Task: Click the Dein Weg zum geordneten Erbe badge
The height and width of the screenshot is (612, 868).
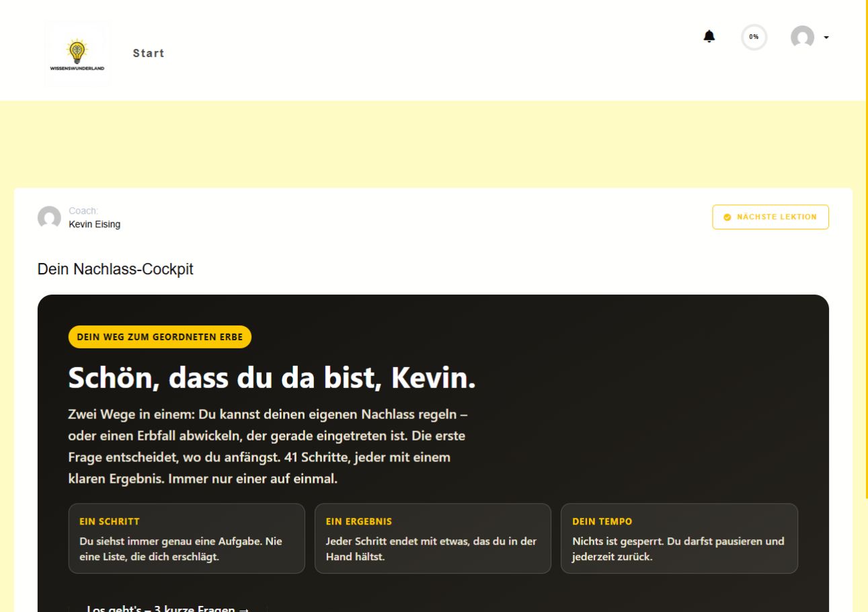Action: coord(160,337)
